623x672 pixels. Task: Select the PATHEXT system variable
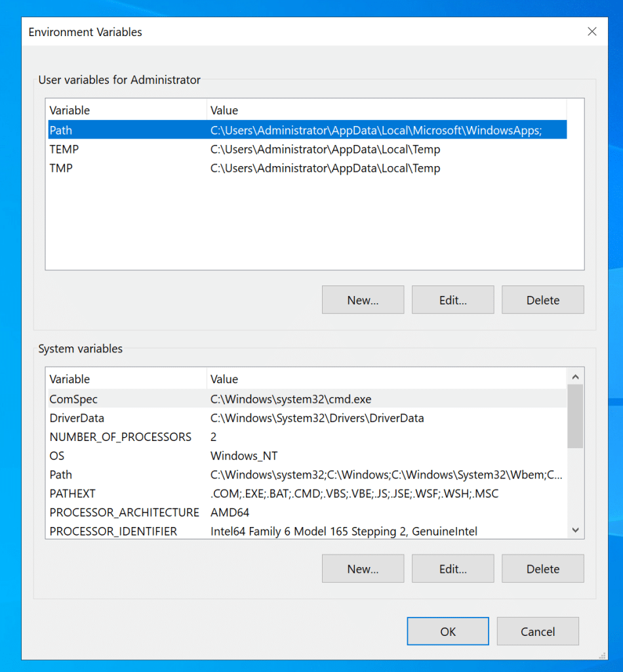72,493
